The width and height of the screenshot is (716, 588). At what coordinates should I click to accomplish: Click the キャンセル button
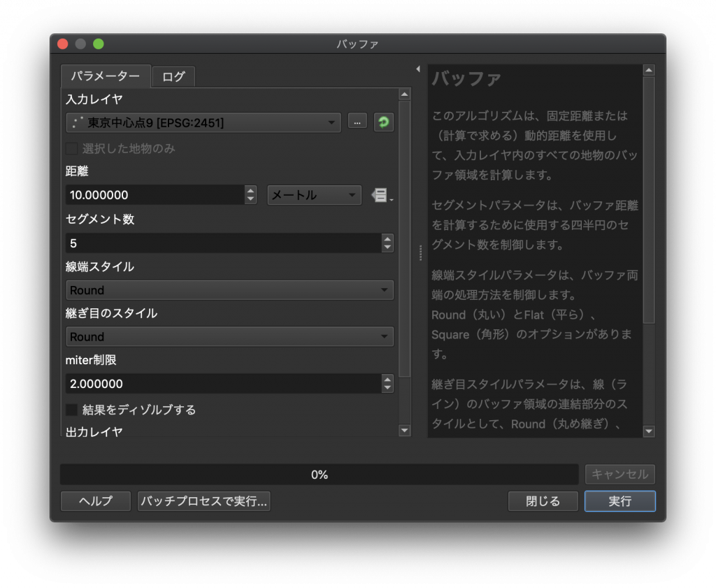click(x=620, y=474)
